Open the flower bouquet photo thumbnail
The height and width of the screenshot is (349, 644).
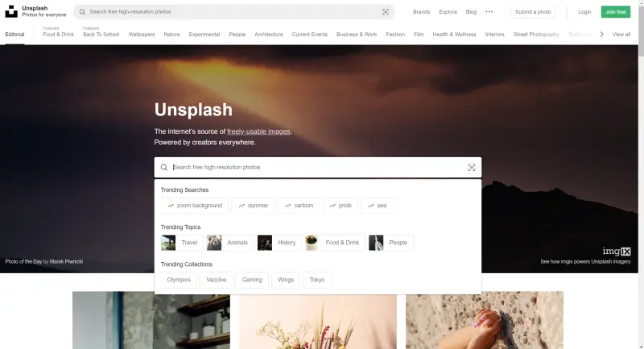(x=318, y=322)
